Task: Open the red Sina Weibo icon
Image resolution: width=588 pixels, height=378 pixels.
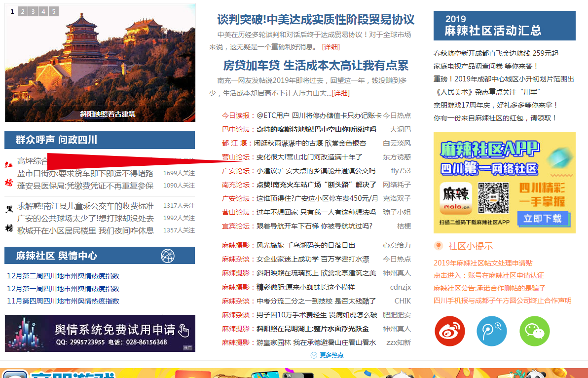Action: point(450,331)
